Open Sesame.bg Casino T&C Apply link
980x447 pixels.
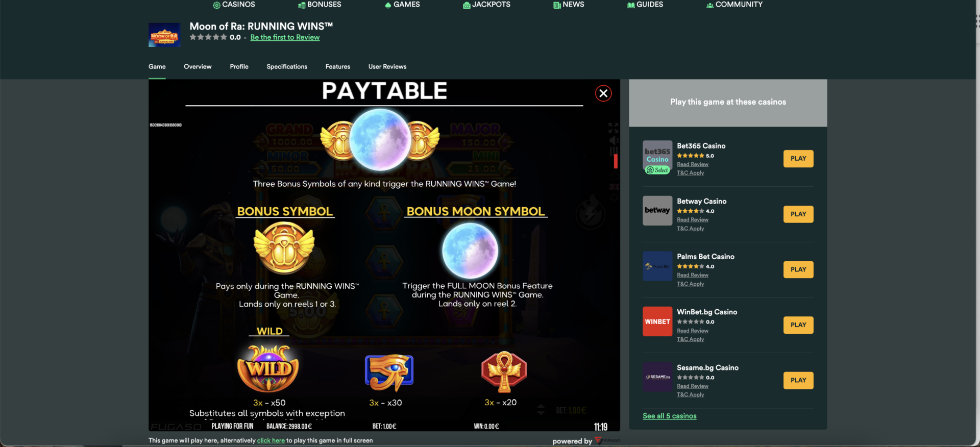pyautogui.click(x=691, y=395)
